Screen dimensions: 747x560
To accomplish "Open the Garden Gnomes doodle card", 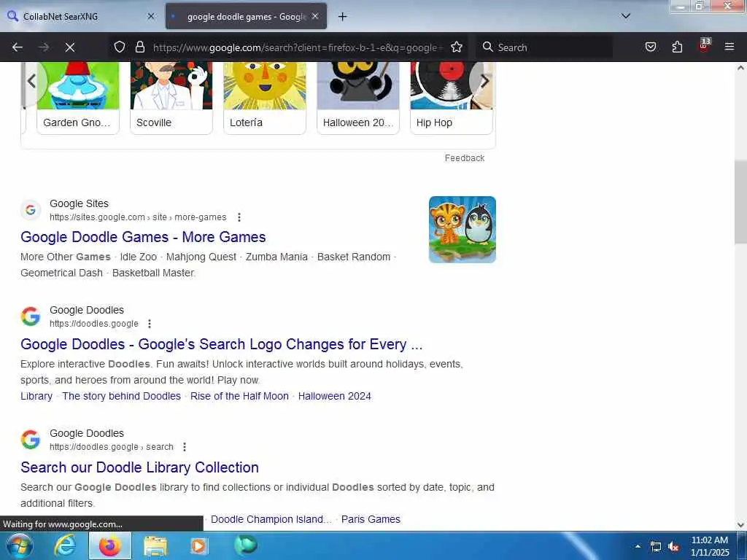I will pyautogui.click(x=78, y=98).
